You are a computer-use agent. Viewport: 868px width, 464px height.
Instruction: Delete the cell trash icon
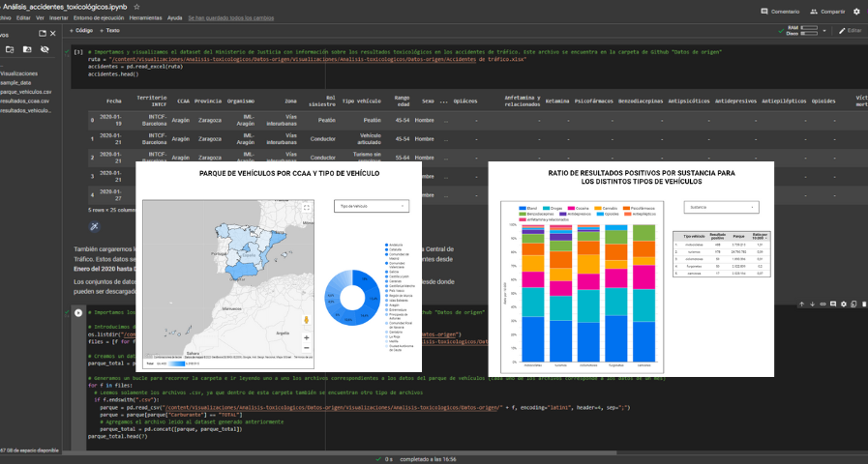coord(864,304)
